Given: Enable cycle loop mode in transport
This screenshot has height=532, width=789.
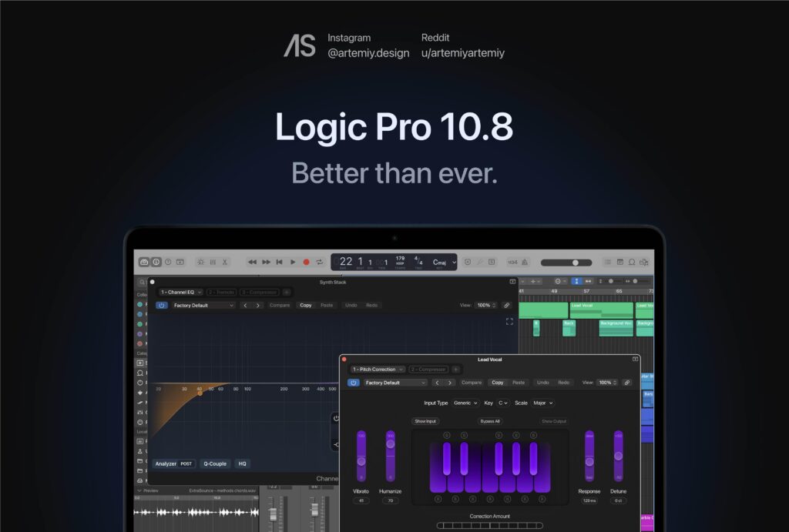Looking at the screenshot, I should click(x=319, y=262).
